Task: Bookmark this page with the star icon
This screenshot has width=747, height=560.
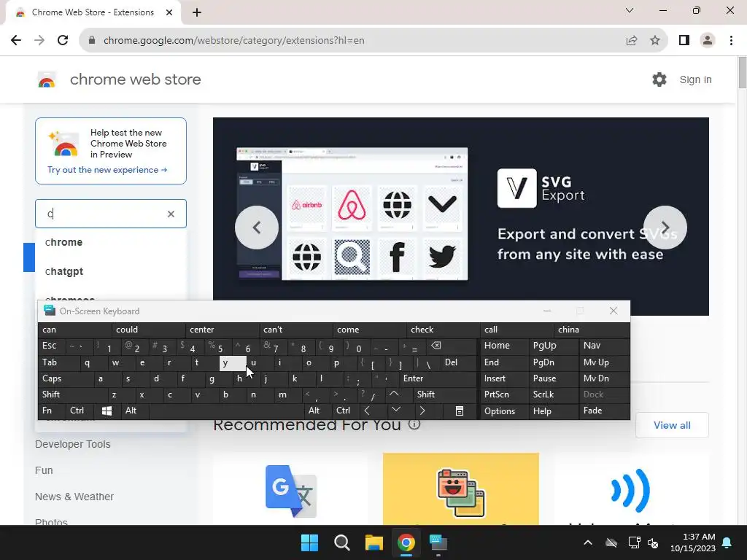Action: pyautogui.click(x=655, y=41)
